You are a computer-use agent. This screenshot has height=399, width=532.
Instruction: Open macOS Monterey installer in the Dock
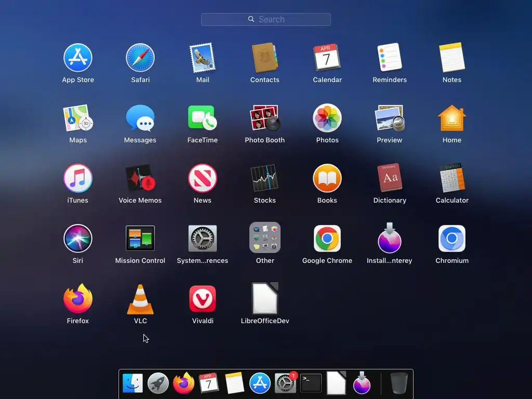tap(362, 383)
